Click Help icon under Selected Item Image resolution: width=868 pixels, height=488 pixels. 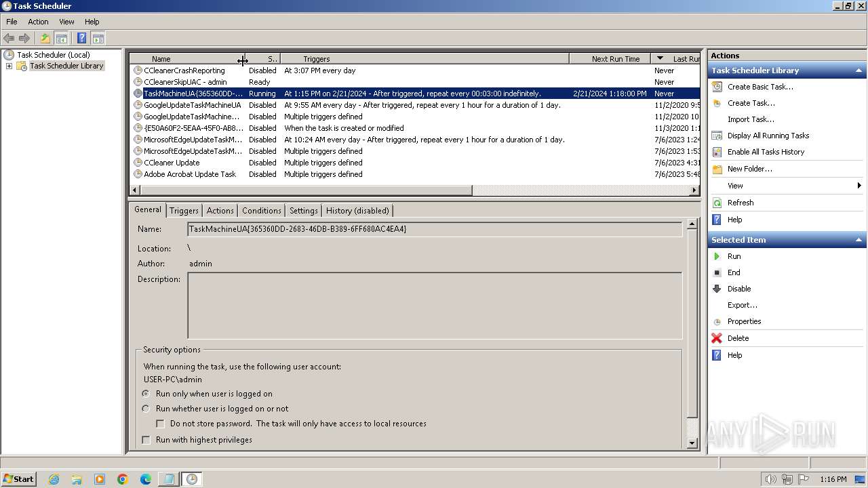click(x=717, y=355)
